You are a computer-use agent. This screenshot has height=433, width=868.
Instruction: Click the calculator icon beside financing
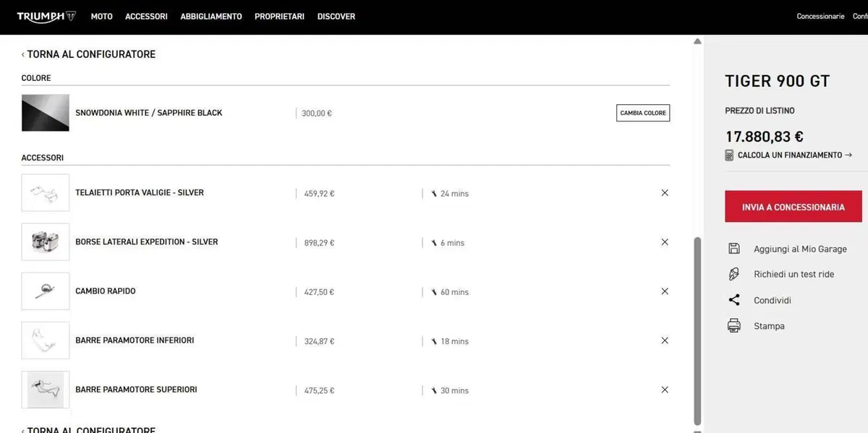click(x=730, y=155)
